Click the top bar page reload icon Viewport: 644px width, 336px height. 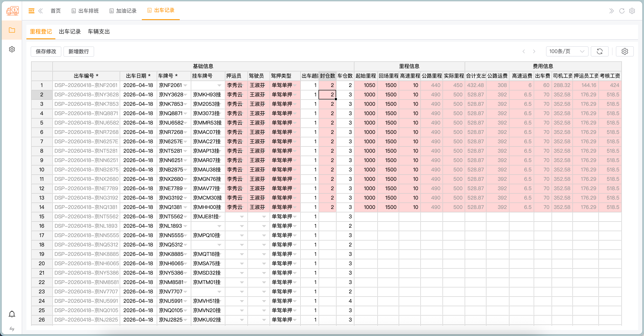[x=622, y=11]
